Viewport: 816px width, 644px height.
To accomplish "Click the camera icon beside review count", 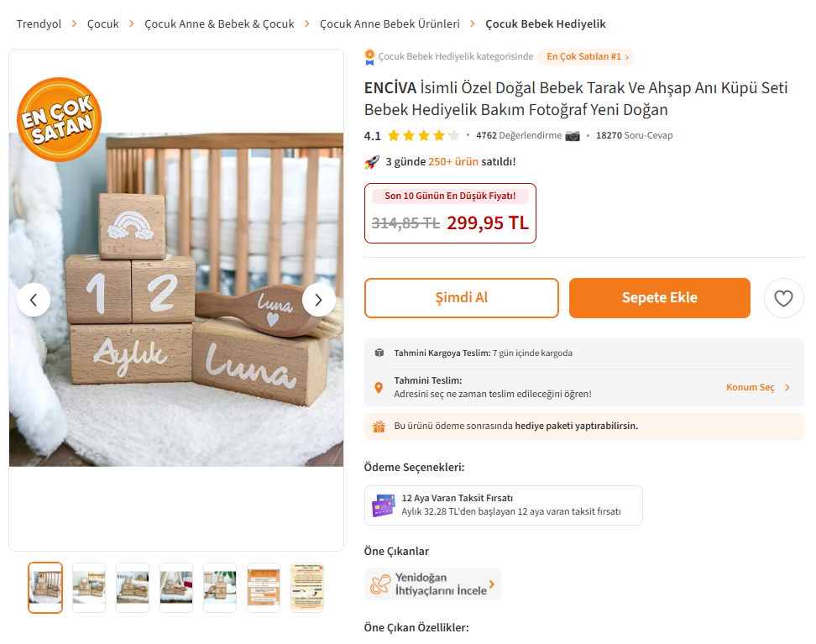I will (573, 135).
